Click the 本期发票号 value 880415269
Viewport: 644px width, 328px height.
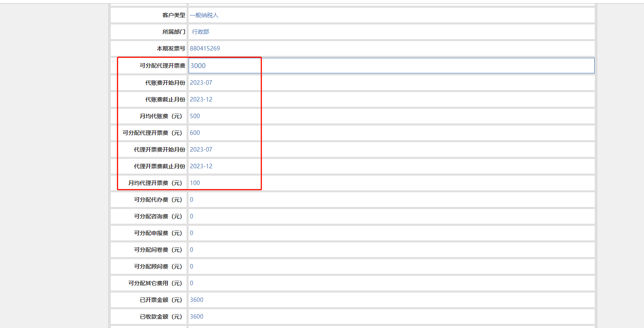click(205, 48)
